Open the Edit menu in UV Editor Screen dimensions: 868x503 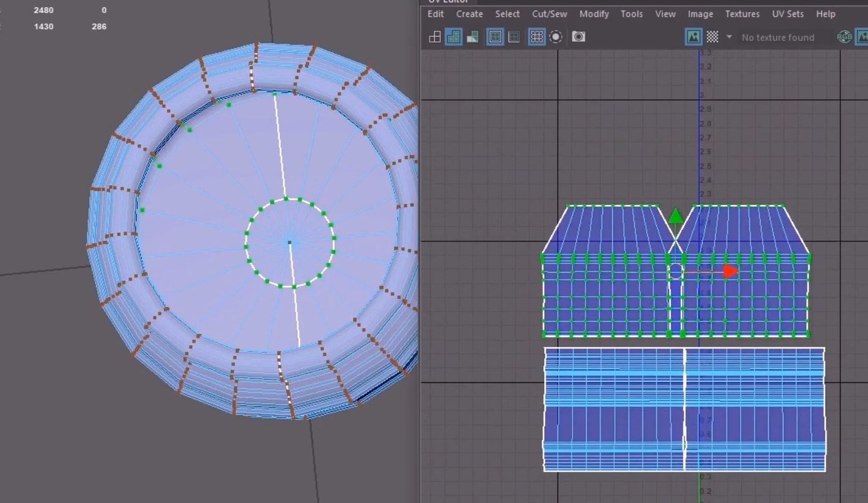pos(436,14)
